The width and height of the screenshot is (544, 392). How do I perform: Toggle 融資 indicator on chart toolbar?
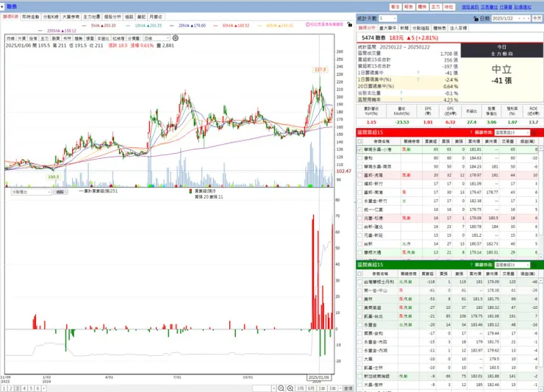click(56, 38)
